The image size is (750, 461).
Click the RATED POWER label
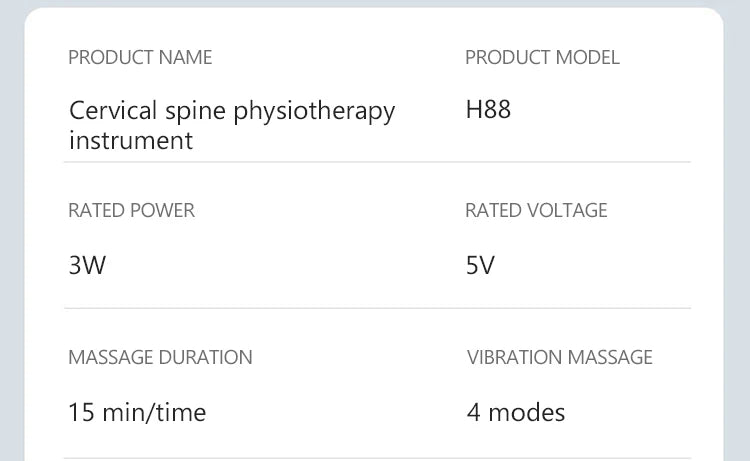click(131, 210)
